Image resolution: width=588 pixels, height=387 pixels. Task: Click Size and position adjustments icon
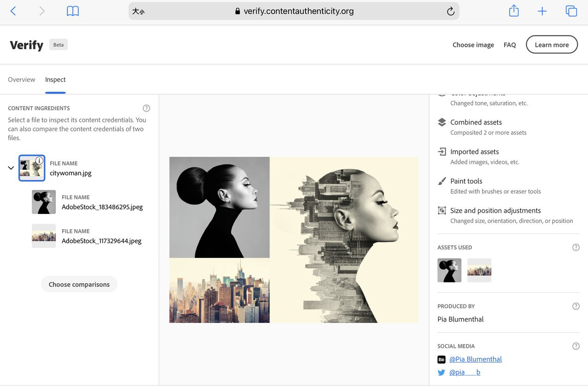coord(442,211)
